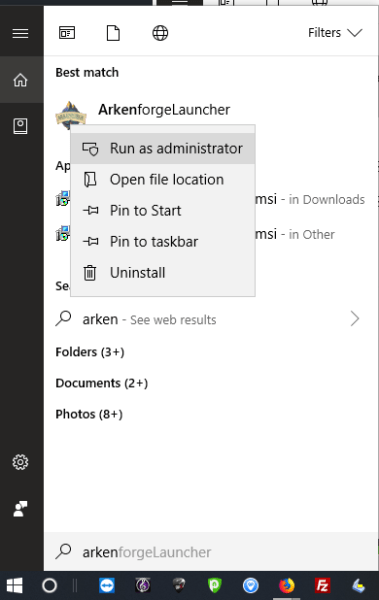The width and height of the screenshot is (379, 600).
Task: Filter results by Web globe icon
Action: (x=160, y=33)
